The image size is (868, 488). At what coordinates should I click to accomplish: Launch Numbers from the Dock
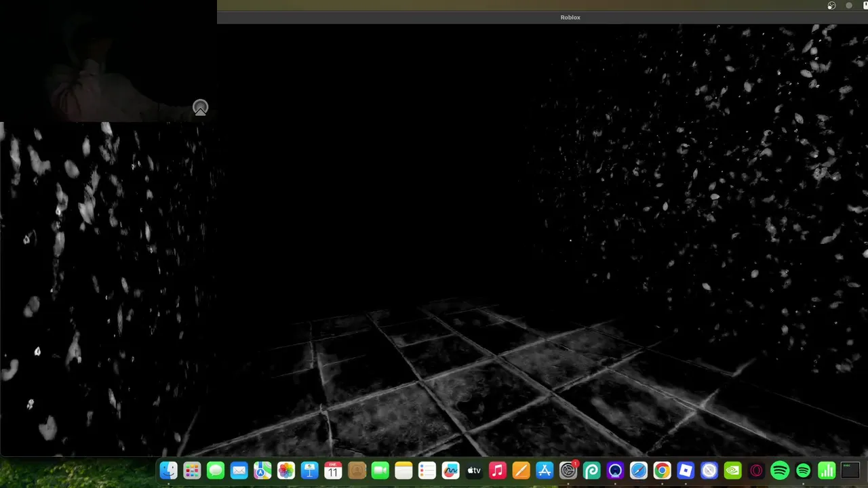(827, 470)
